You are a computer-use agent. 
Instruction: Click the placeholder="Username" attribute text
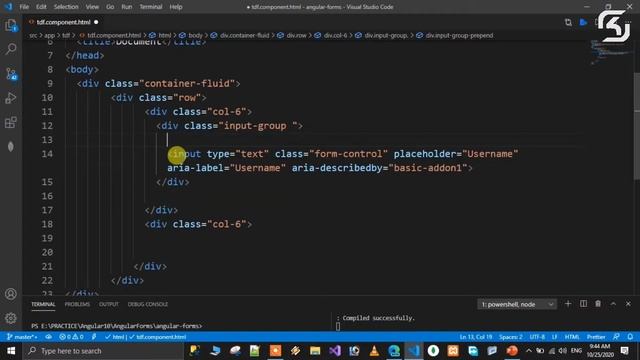tap(456, 154)
